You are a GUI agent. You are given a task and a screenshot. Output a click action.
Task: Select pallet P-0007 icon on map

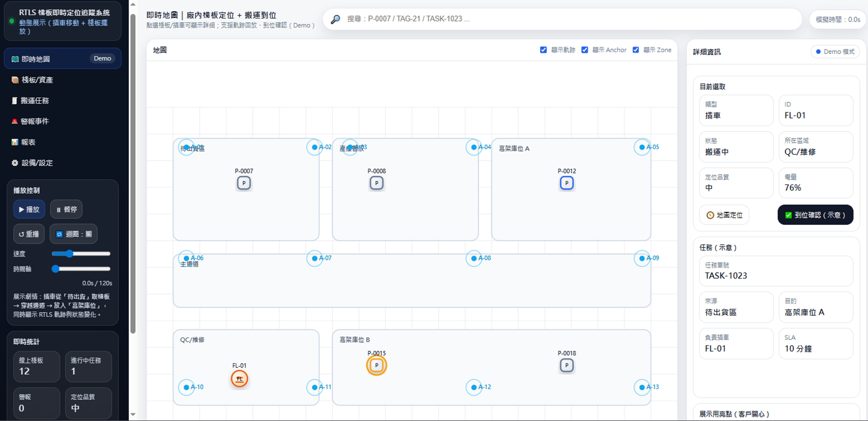coord(244,183)
